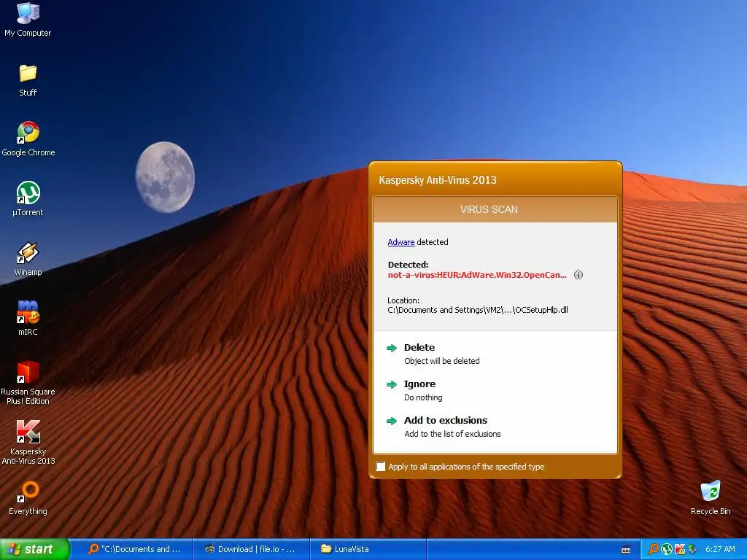
Task: Select the Russian Square Plus! Edition shortcut
Action: tap(28, 383)
